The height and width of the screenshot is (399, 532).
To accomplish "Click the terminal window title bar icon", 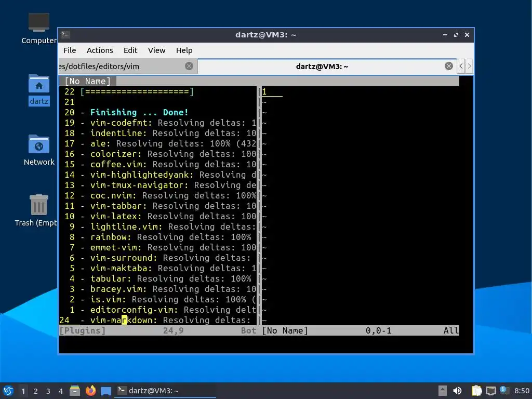I will point(65,35).
